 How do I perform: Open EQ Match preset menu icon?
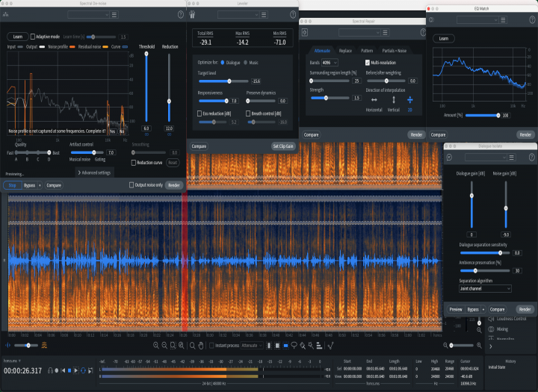tap(503, 20)
